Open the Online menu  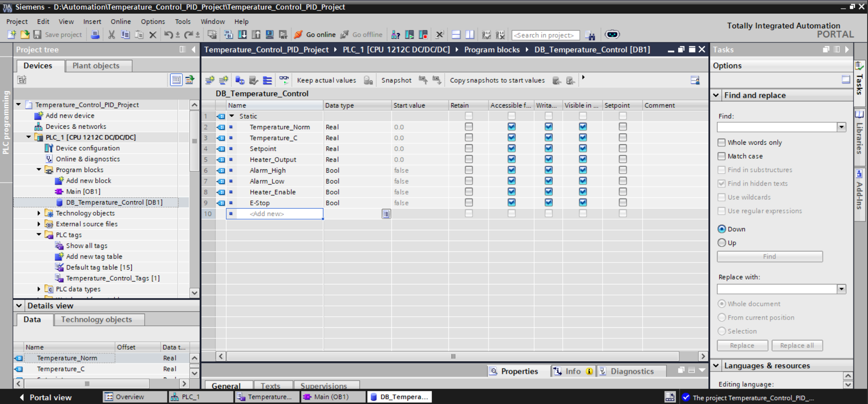point(120,21)
